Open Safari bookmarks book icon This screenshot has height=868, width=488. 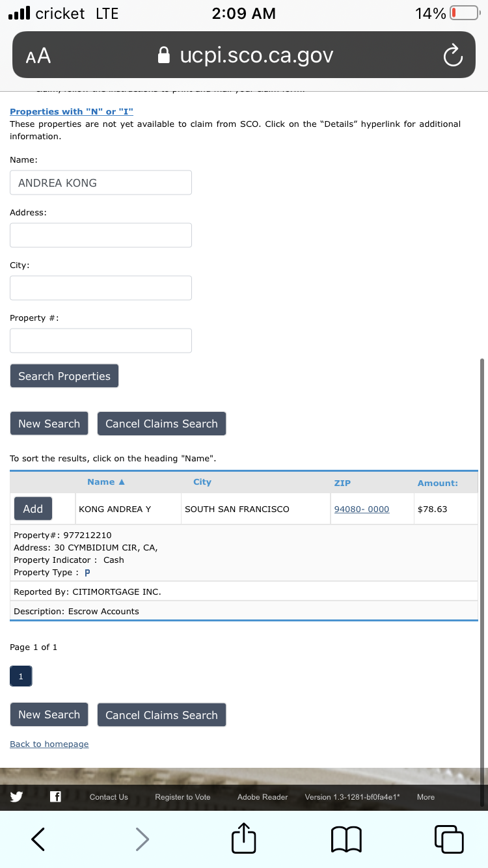[347, 839]
